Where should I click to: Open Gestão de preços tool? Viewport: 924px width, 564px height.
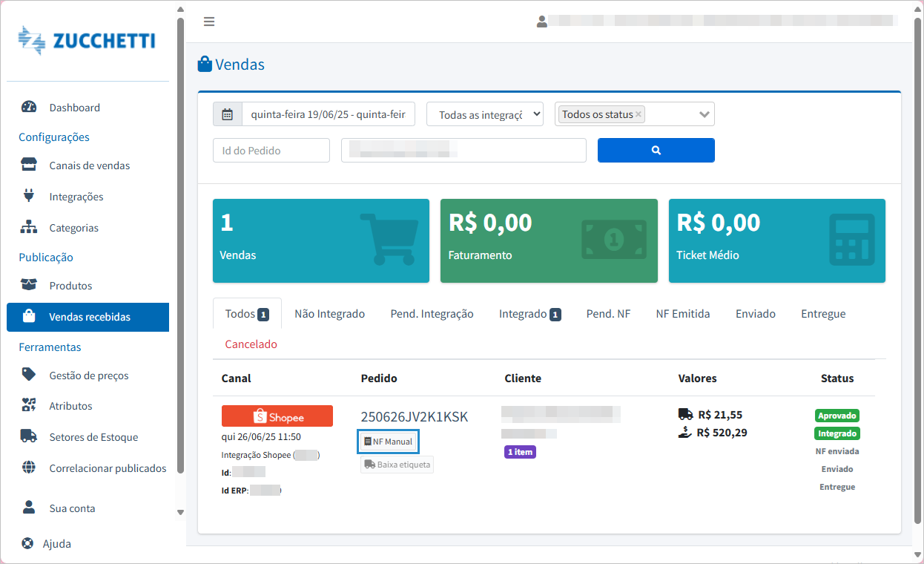point(88,376)
